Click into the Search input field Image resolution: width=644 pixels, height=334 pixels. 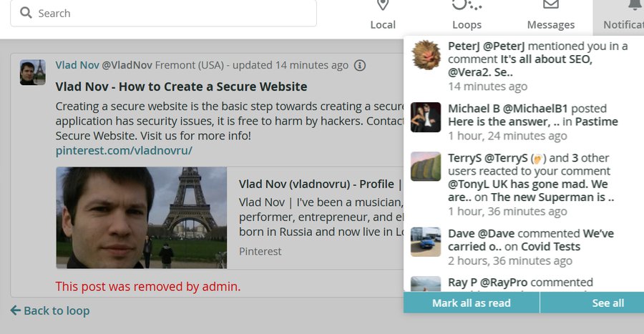coord(163,13)
